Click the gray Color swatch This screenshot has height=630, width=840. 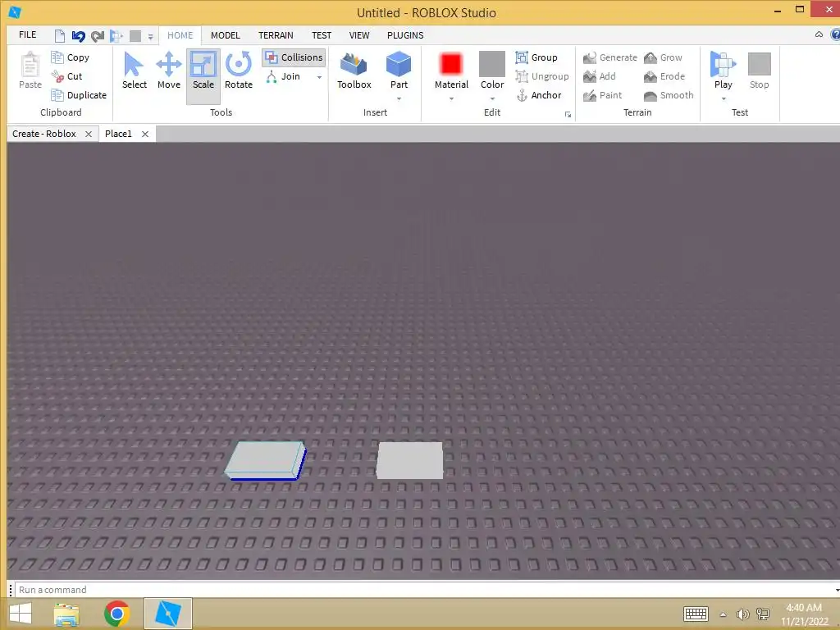(492, 64)
